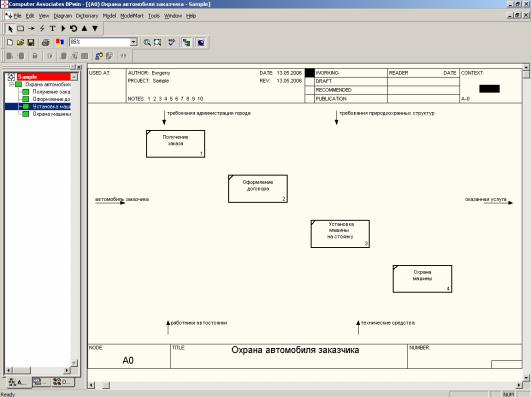The width and height of the screenshot is (531, 398).
Task: Click explorer horizontal scrollbar left arrow
Action: [x=9, y=371]
